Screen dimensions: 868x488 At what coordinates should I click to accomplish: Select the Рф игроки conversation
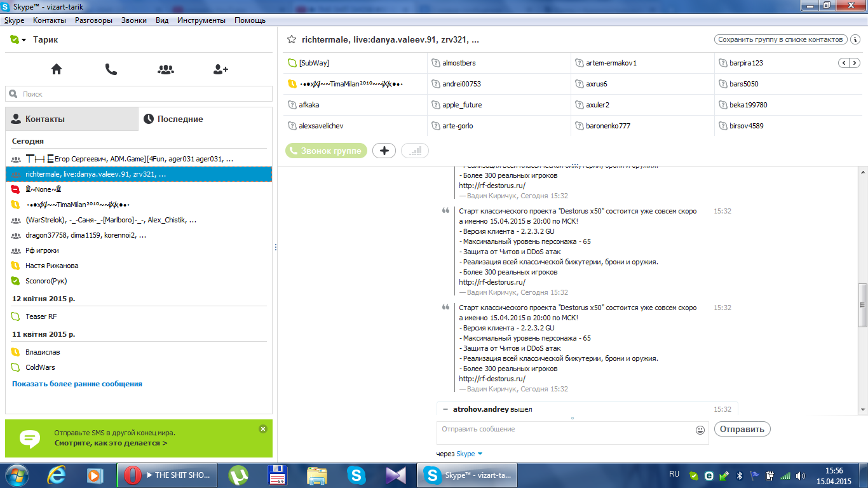point(139,250)
